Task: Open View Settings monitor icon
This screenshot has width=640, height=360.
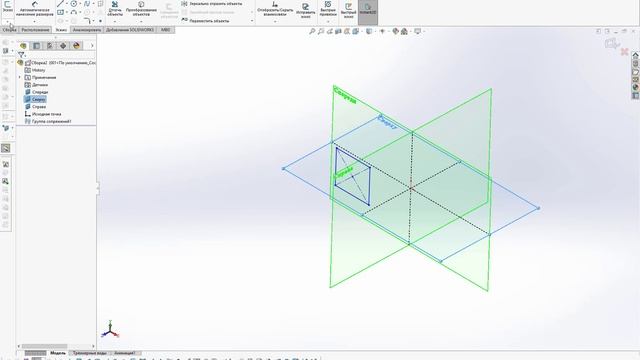Action: 418,31
